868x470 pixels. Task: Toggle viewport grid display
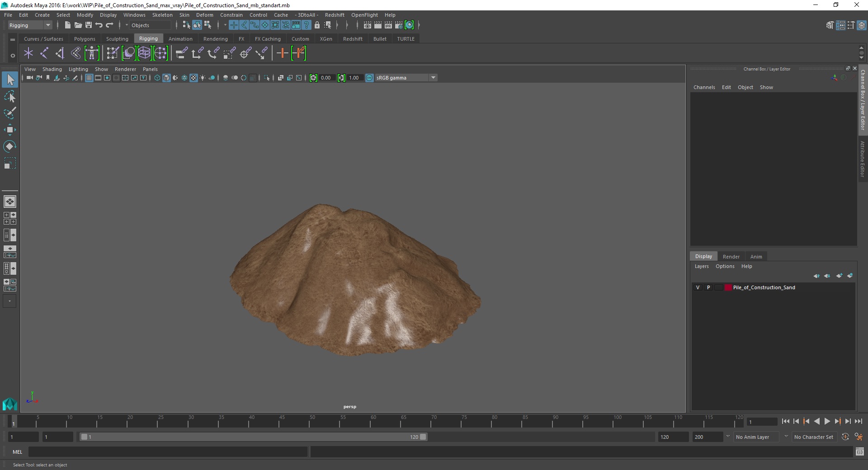pos(89,78)
